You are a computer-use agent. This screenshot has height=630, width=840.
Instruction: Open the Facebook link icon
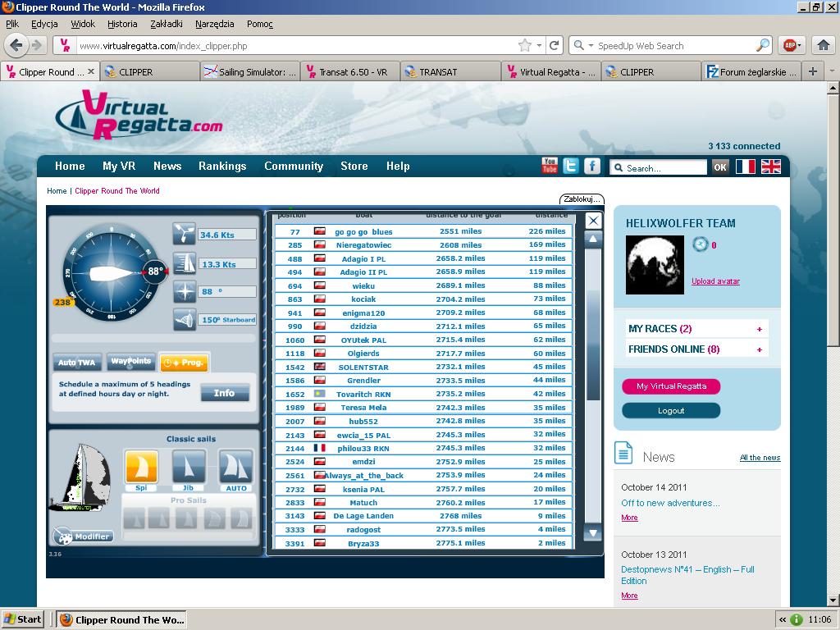tap(591, 166)
